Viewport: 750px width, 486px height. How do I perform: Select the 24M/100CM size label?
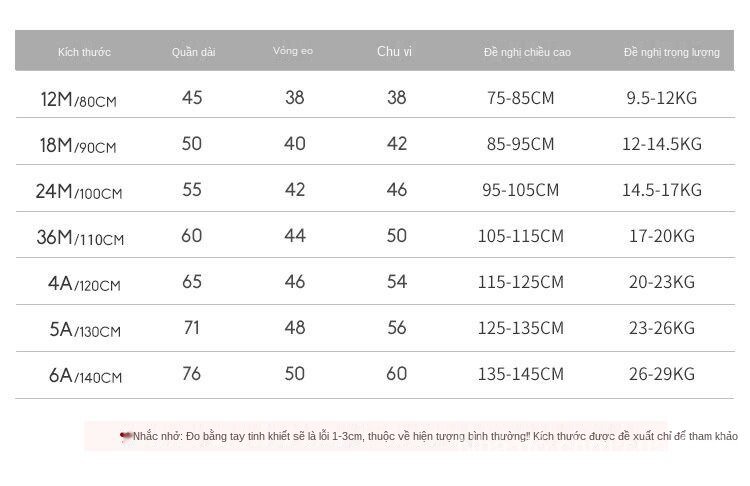tap(79, 192)
